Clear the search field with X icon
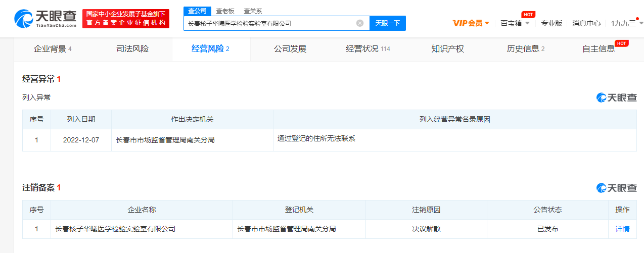The width and height of the screenshot is (644, 253). click(x=360, y=23)
